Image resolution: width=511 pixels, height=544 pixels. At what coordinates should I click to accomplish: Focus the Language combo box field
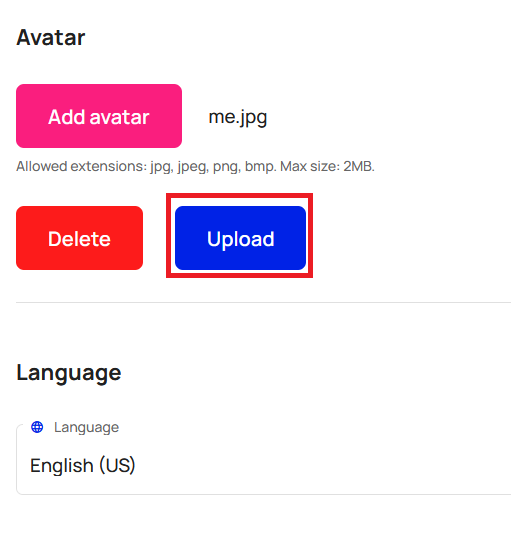[264, 460]
